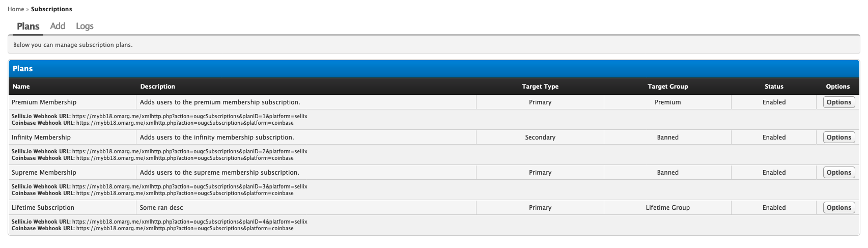Image resolution: width=868 pixels, height=248 pixels.
Task: Click the Lifetime Group target group cell
Action: click(x=667, y=207)
